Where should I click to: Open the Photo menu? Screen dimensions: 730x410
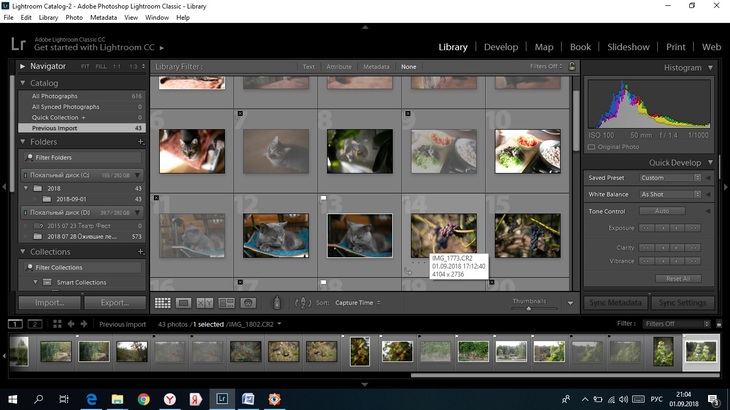click(74, 18)
